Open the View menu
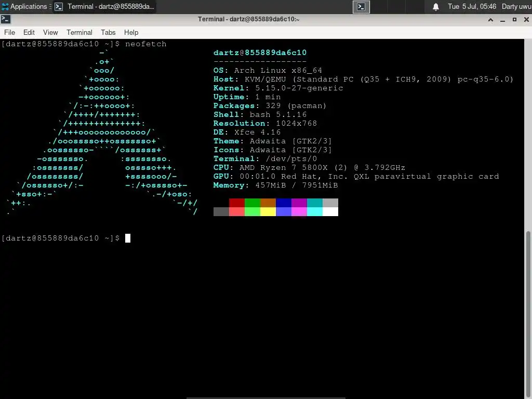This screenshot has width=532, height=399. coord(50,32)
